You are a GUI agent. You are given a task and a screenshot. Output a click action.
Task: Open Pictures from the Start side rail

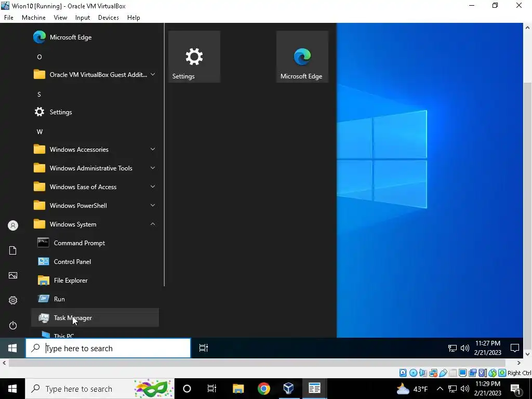point(13,275)
